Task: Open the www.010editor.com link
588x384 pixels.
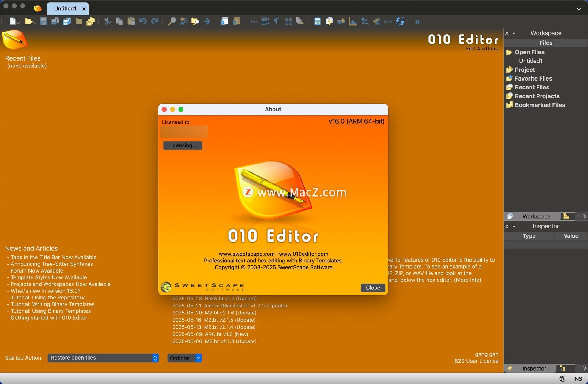Action: (303, 254)
